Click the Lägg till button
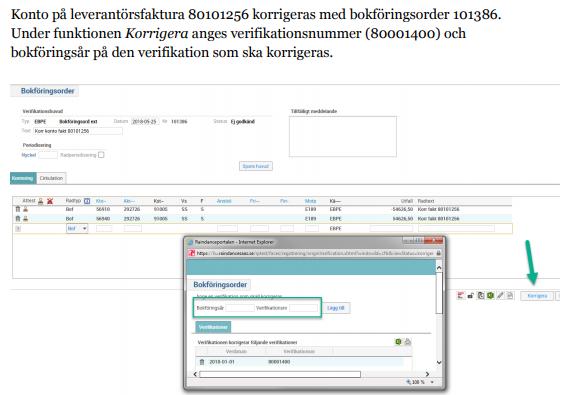The height and width of the screenshot is (395, 570). (336, 308)
